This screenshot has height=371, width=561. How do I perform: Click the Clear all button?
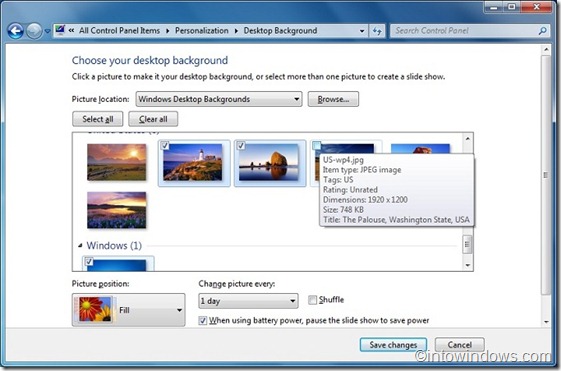153,119
